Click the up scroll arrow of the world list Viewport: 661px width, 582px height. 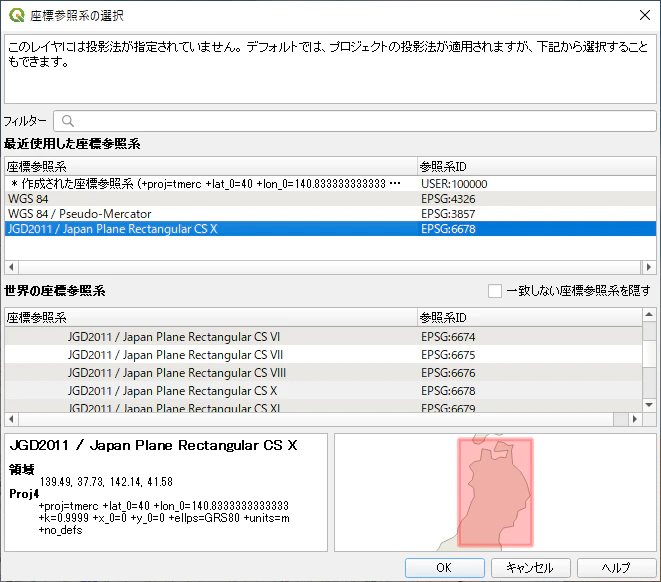point(649,314)
